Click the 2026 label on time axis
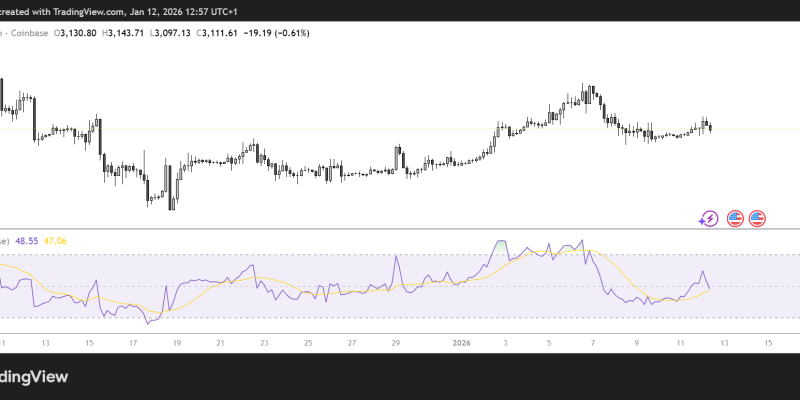The width and height of the screenshot is (800, 400). pos(462,342)
